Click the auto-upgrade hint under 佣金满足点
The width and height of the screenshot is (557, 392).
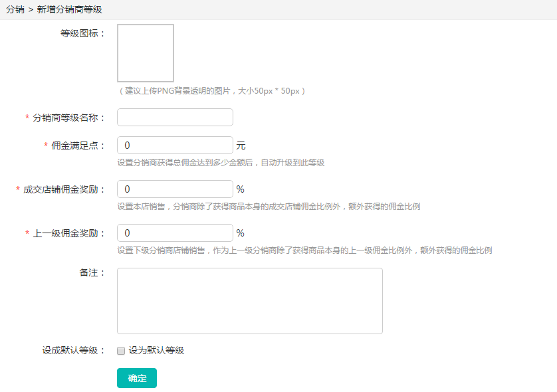click(x=221, y=162)
